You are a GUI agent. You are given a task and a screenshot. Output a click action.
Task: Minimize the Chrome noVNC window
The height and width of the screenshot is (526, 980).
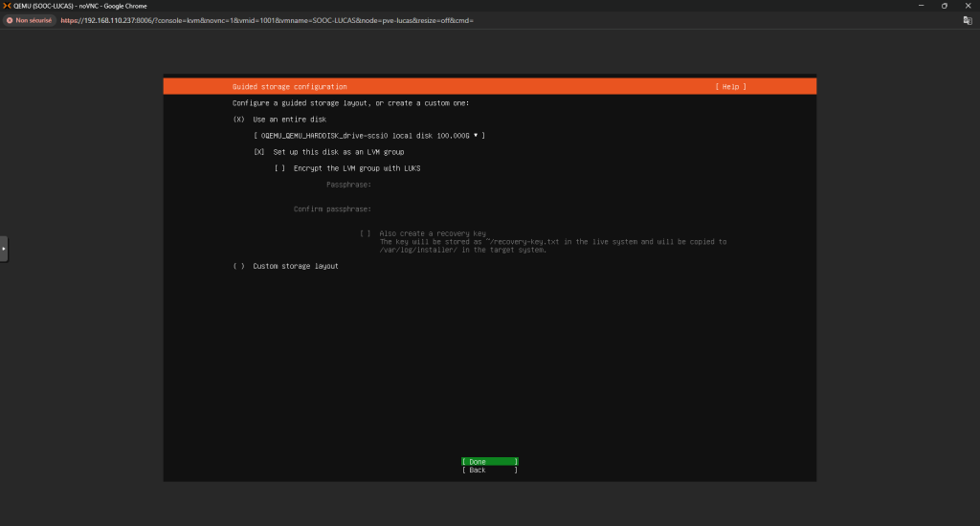coord(919,6)
